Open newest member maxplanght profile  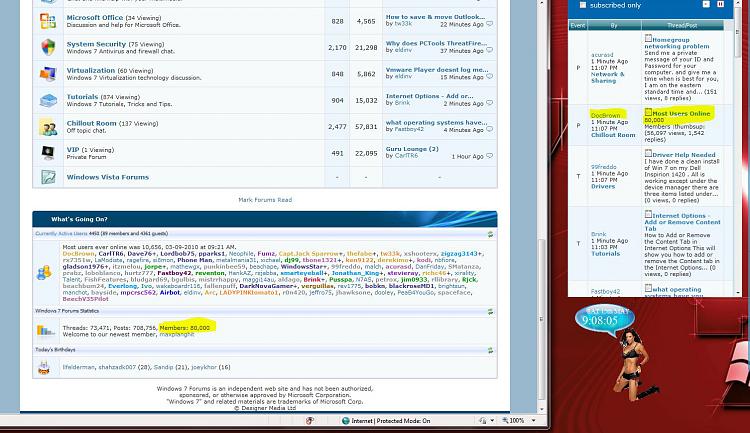[177, 334]
